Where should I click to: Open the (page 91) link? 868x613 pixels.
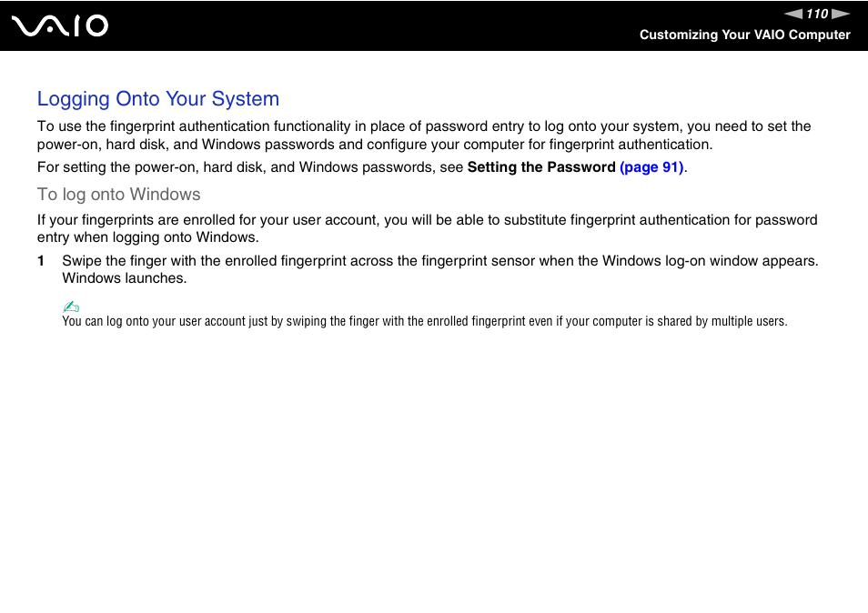(651, 167)
